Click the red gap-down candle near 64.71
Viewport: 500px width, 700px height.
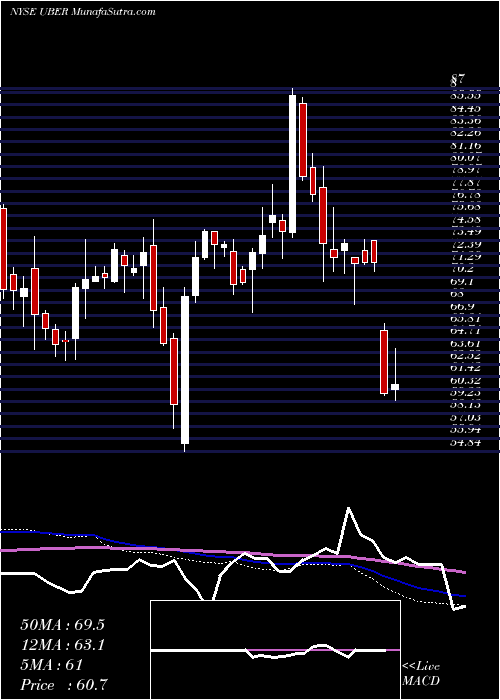pos(384,362)
